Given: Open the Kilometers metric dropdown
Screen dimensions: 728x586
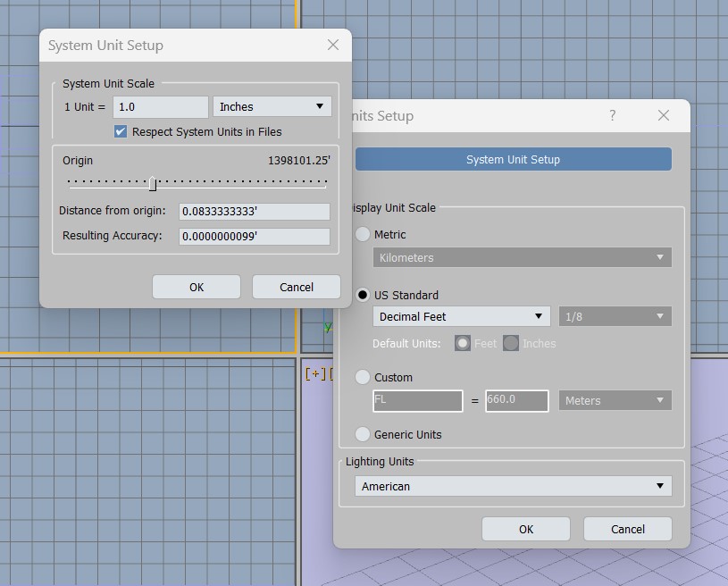Looking at the screenshot, I should 523,257.
